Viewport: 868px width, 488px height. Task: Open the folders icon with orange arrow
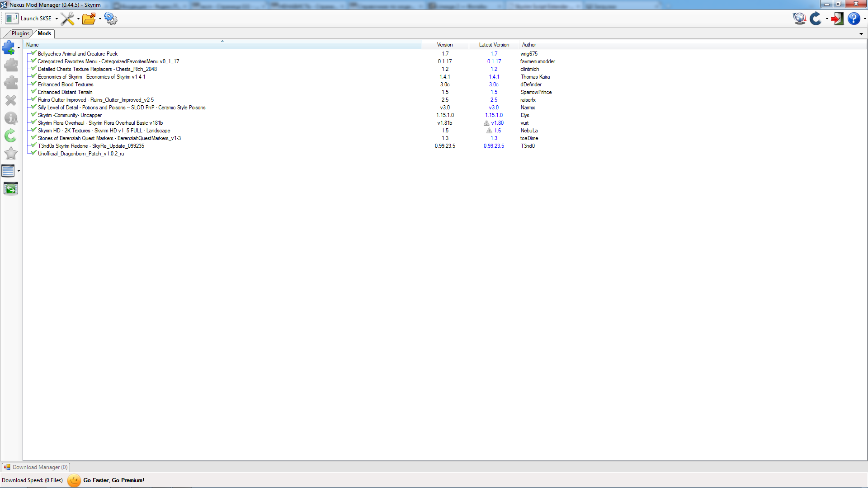[x=89, y=19]
